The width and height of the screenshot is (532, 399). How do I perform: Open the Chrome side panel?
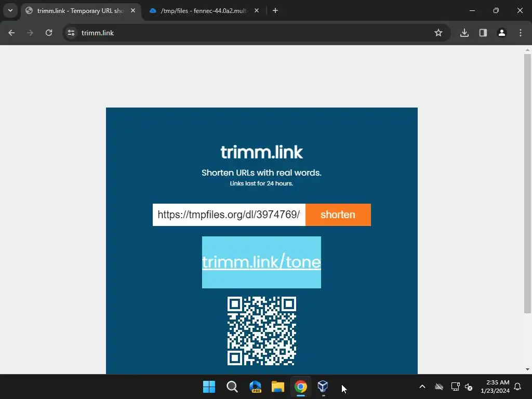pyautogui.click(x=483, y=33)
